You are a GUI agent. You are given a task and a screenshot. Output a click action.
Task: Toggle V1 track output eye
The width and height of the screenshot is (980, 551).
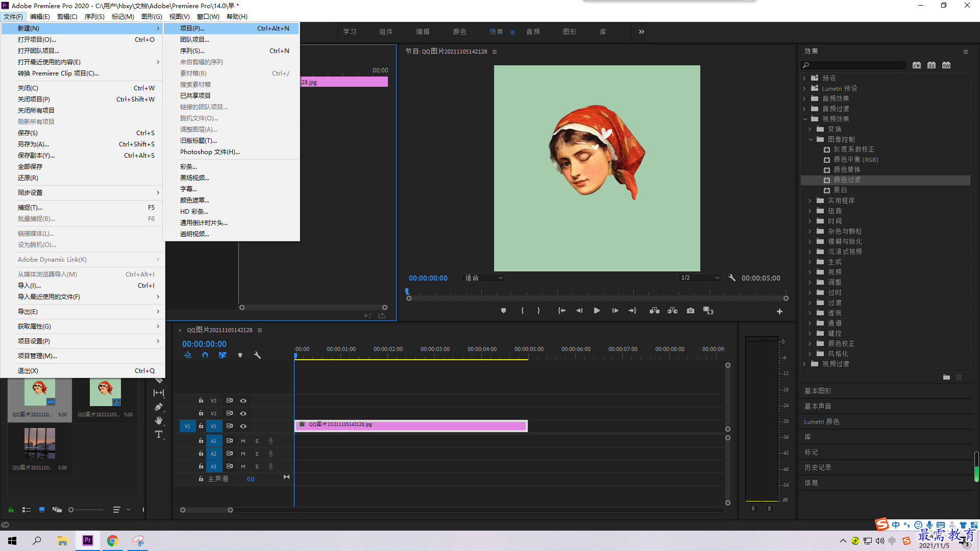(243, 426)
